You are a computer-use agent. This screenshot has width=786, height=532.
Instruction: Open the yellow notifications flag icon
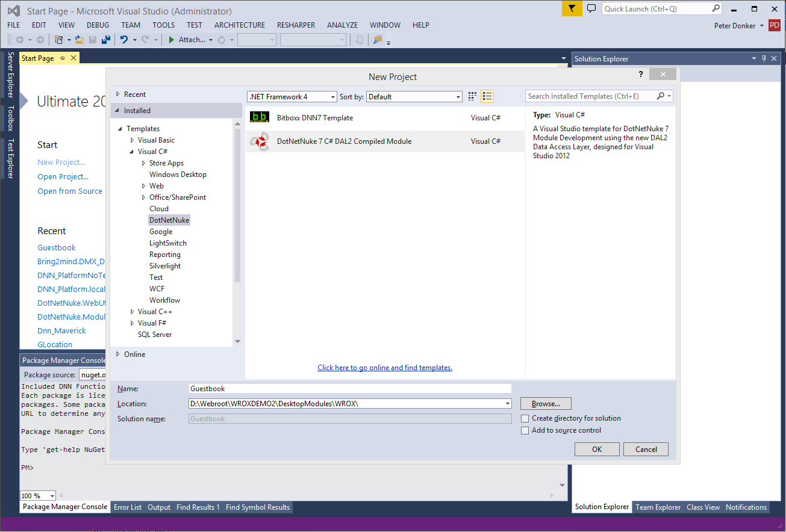click(572, 8)
